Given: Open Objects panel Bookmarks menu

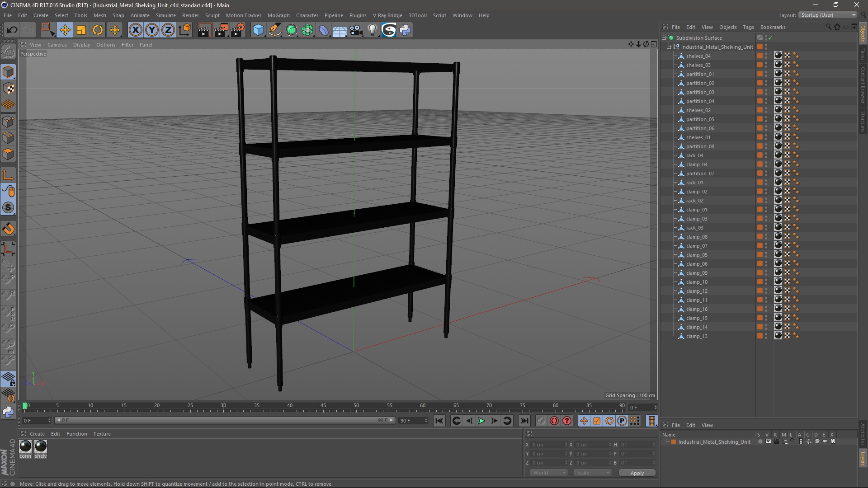Looking at the screenshot, I should [x=773, y=27].
